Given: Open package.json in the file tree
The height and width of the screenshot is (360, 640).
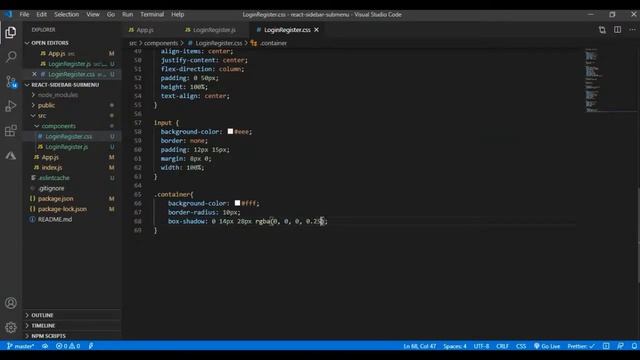Looking at the screenshot, I should tap(72, 199).
